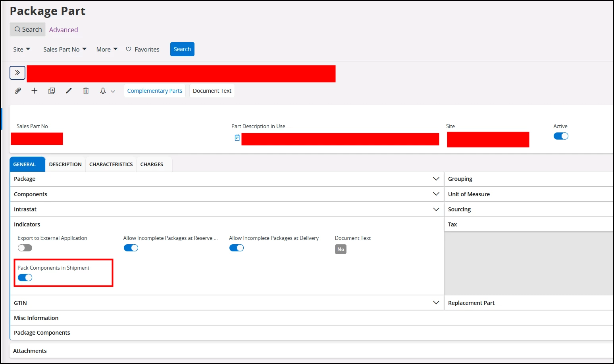The width and height of the screenshot is (614, 364).
Task: Expand the Grouping section
Action: tap(529, 179)
